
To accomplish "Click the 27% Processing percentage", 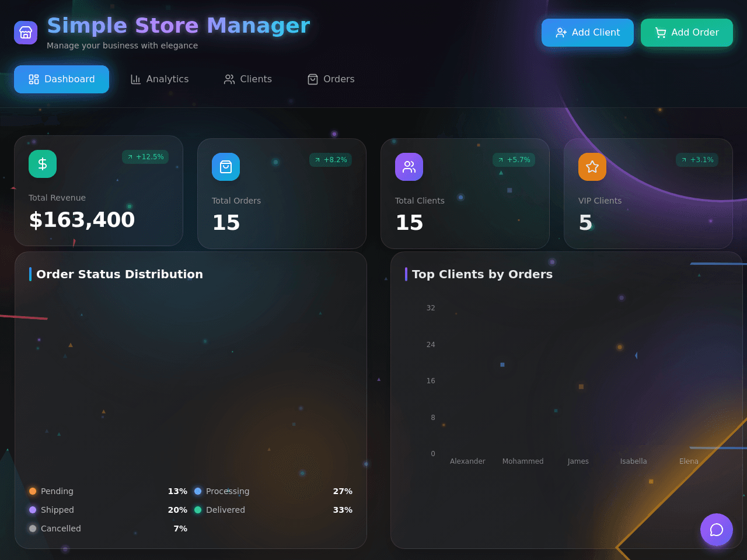I will pos(343,491).
